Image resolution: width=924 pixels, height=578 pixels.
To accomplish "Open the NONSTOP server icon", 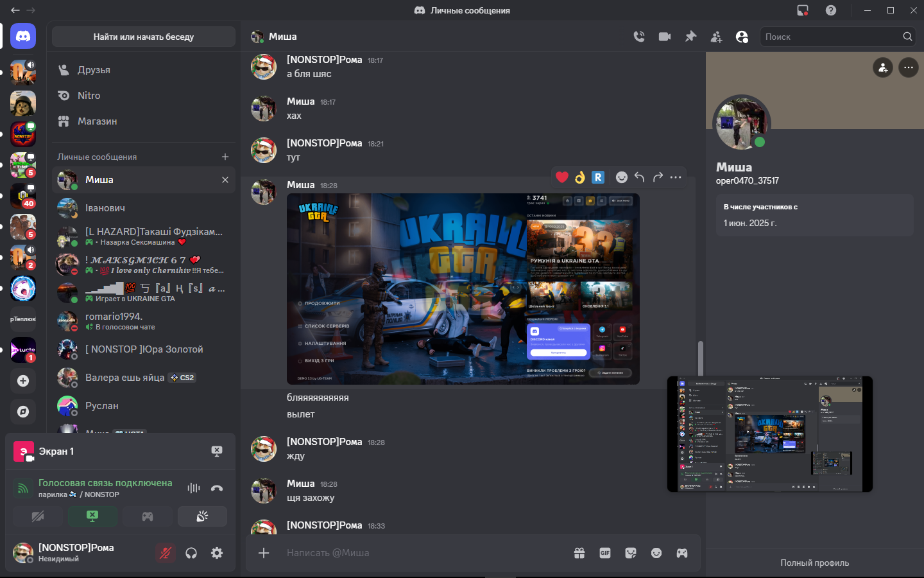I will (23, 134).
